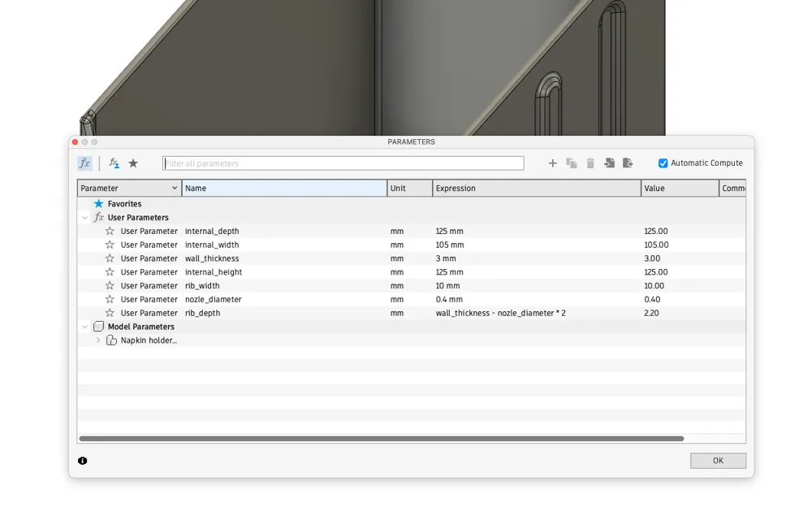Close the Parameters dialog with red button
812x529 pixels.
click(75, 142)
